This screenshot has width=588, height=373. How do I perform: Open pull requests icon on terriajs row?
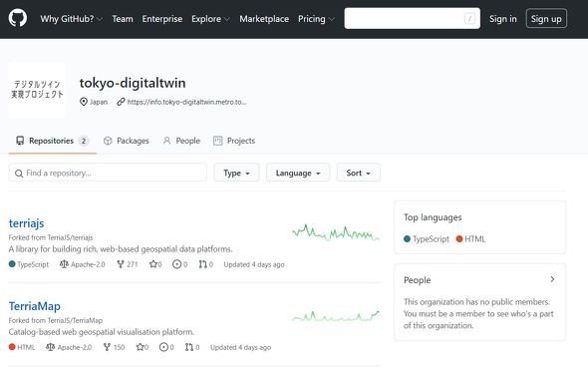coord(203,264)
